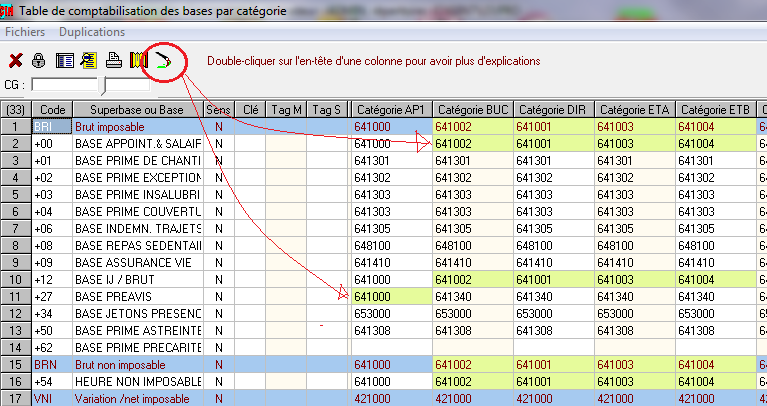Image resolution: width=767 pixels, height=406 pixels.
Task: Click Catégorie DIR value 653000 in +34 row
Action: pyautogui.click(x=554, y=314)
